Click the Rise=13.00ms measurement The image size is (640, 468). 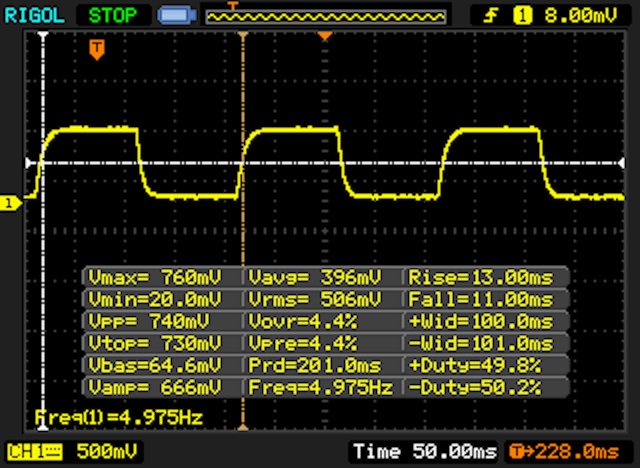pyautogui.click(x=481, y=277)
